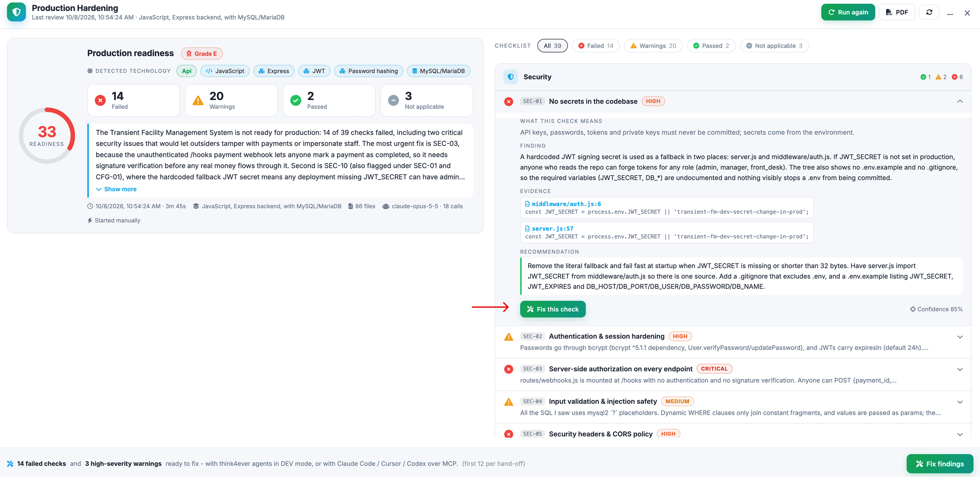
Task: Click the Confidence 85% target icon
Action: click(913, 309)
